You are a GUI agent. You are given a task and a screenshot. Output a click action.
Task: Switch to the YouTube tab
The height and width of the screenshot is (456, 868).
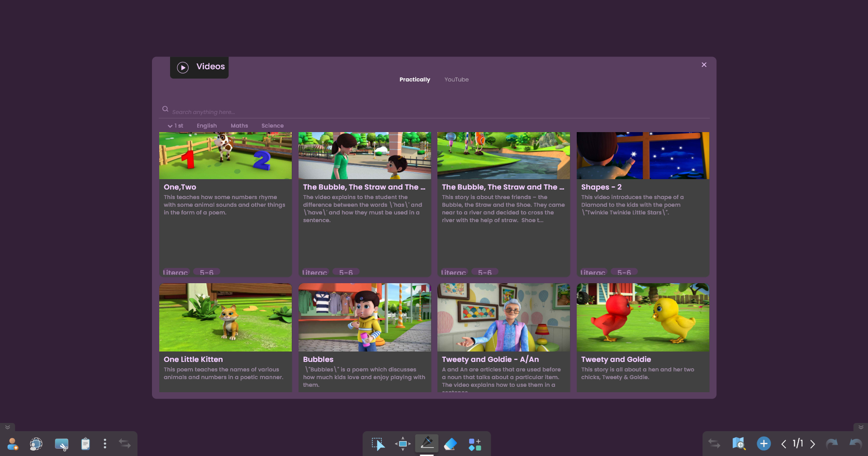point(456,80)
